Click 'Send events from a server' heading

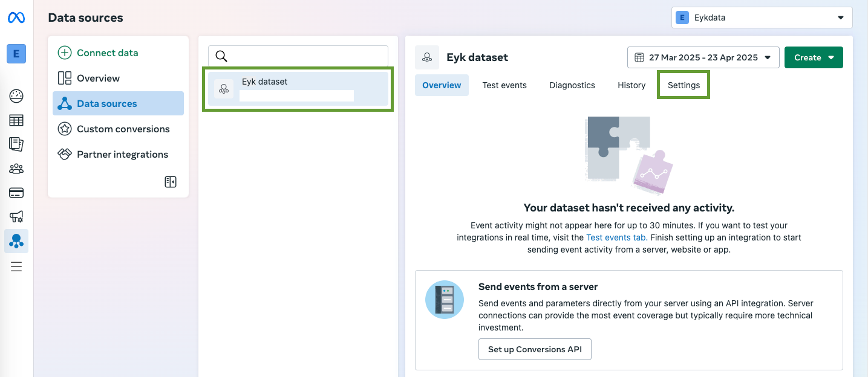[x=538, y=287]
